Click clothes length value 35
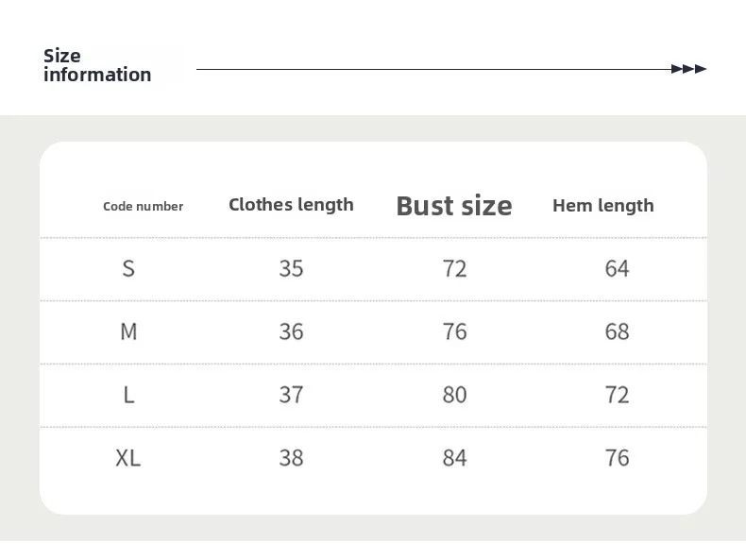This screenshot has width=746, height=560. (x=291, y=268)
